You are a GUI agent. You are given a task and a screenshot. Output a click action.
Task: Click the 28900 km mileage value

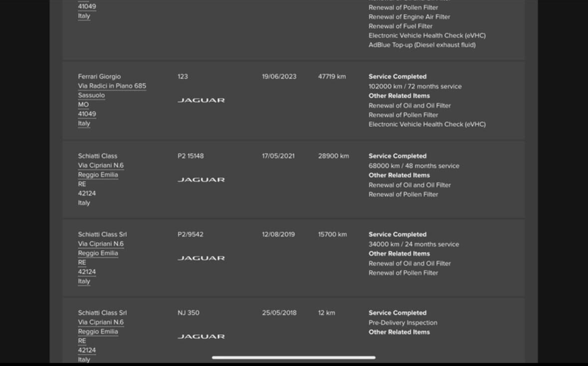pos(333,156)
